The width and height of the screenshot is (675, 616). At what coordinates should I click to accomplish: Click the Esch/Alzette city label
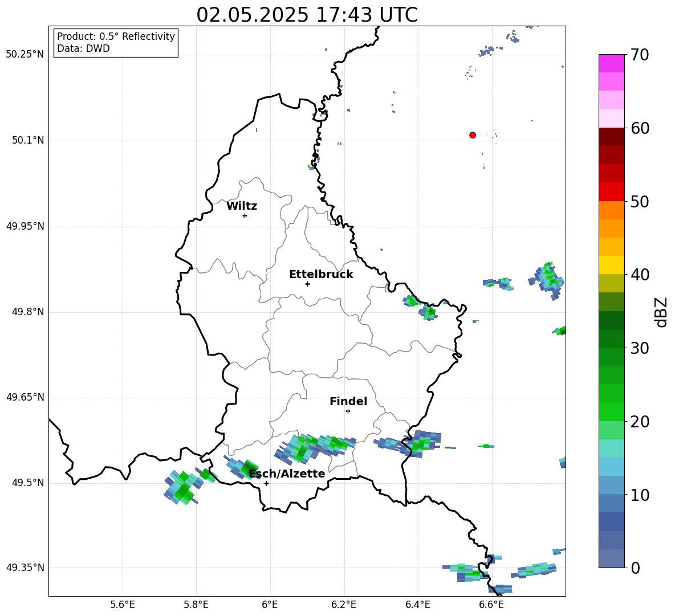[287, 474]
